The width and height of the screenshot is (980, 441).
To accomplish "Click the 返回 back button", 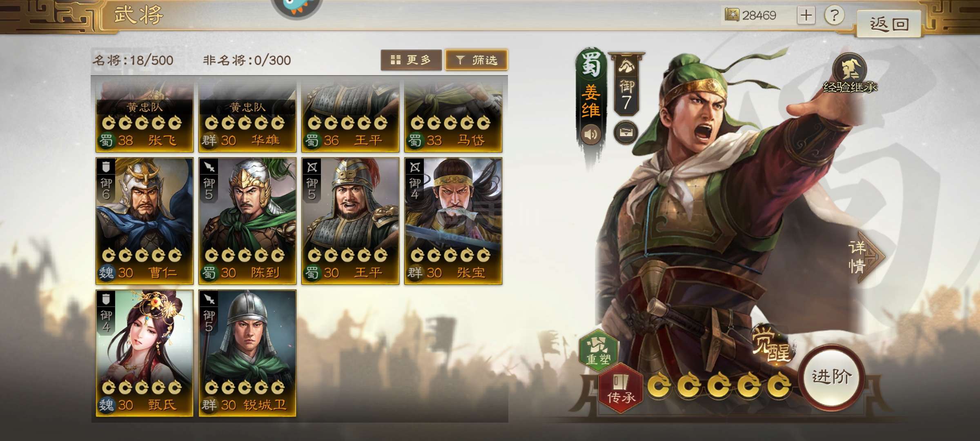I will pyautogui.click(x=889, y=24).
